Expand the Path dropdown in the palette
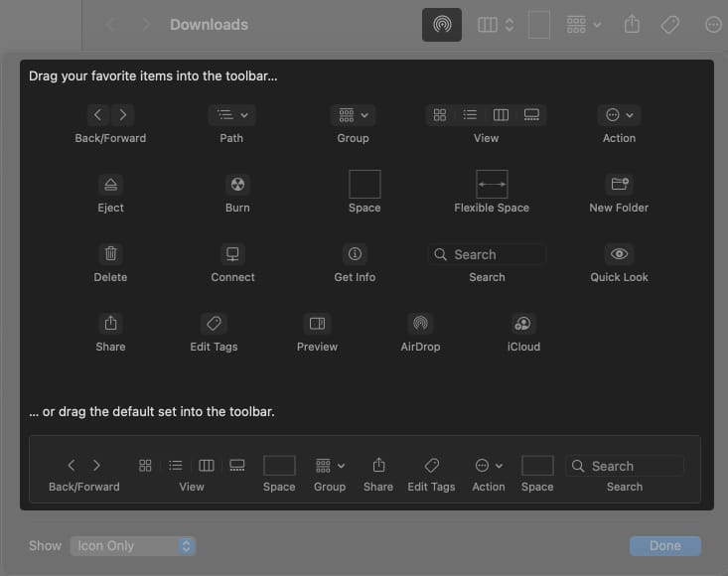728x576 pixels. 231,115
